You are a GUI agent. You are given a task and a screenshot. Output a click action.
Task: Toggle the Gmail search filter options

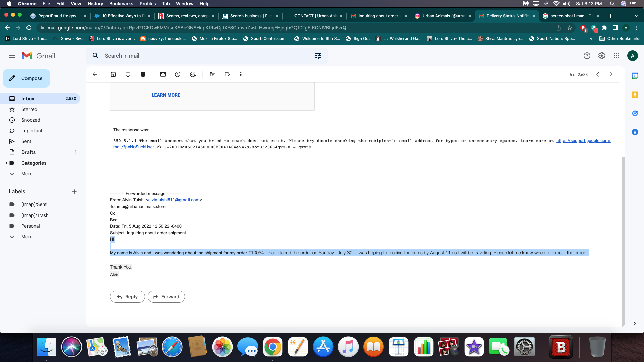click(318, 56)
